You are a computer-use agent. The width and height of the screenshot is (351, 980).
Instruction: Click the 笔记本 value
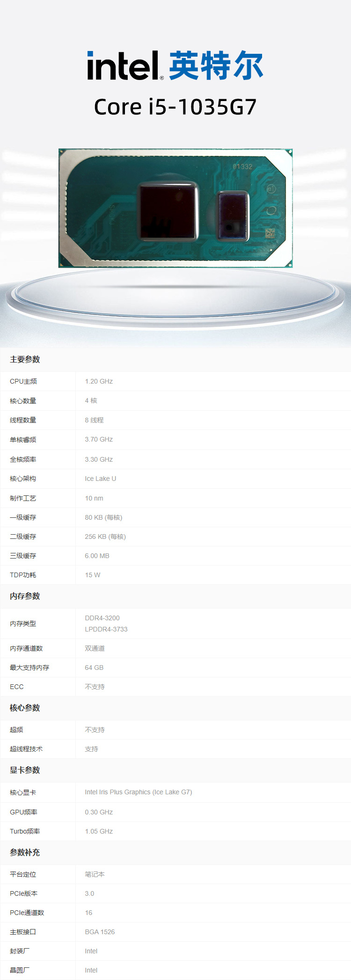(95, 874)
